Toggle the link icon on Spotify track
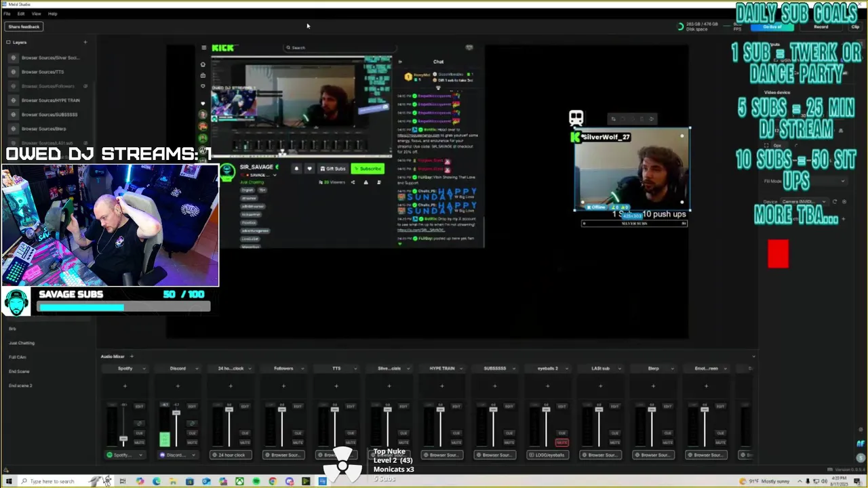This screenshot has height=488, width=868. click(x=139, y=424)
